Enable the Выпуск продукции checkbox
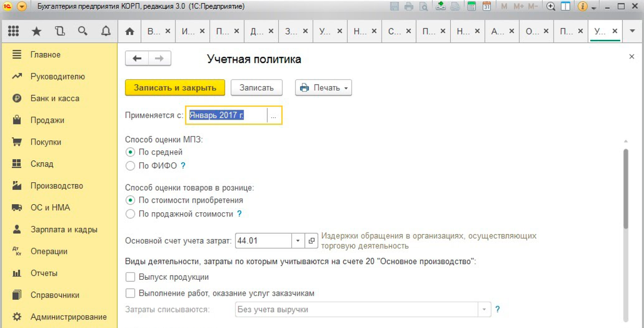Screen dimensions: 644x328 click(130, 277)
